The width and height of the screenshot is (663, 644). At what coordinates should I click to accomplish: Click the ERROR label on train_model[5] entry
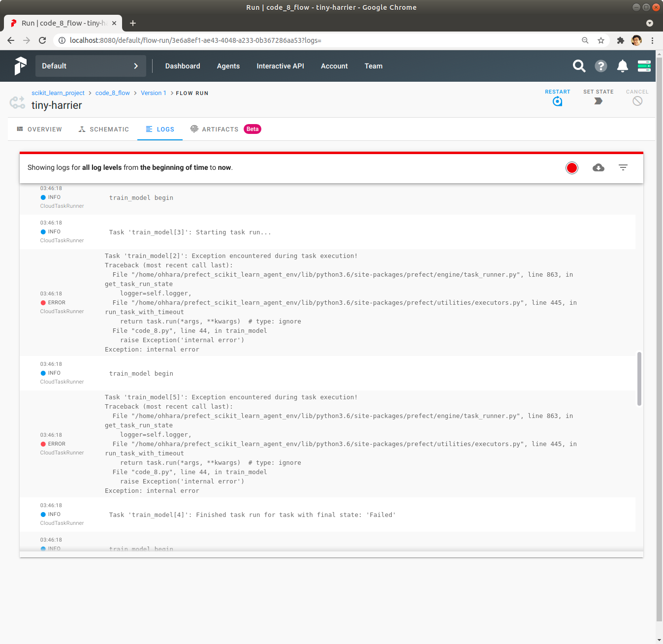coord(57,444)
